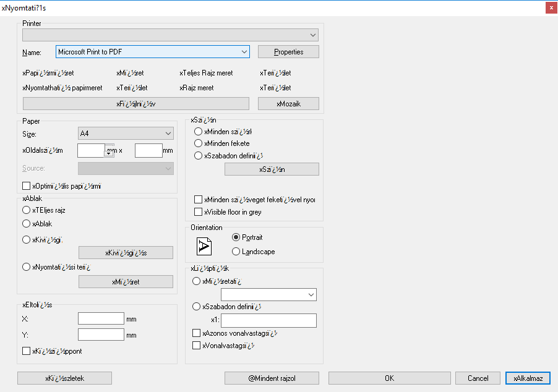Select the Portrait orientation option
The width and height of the screenshot is (558, 392).
click(x=236, y=237)
